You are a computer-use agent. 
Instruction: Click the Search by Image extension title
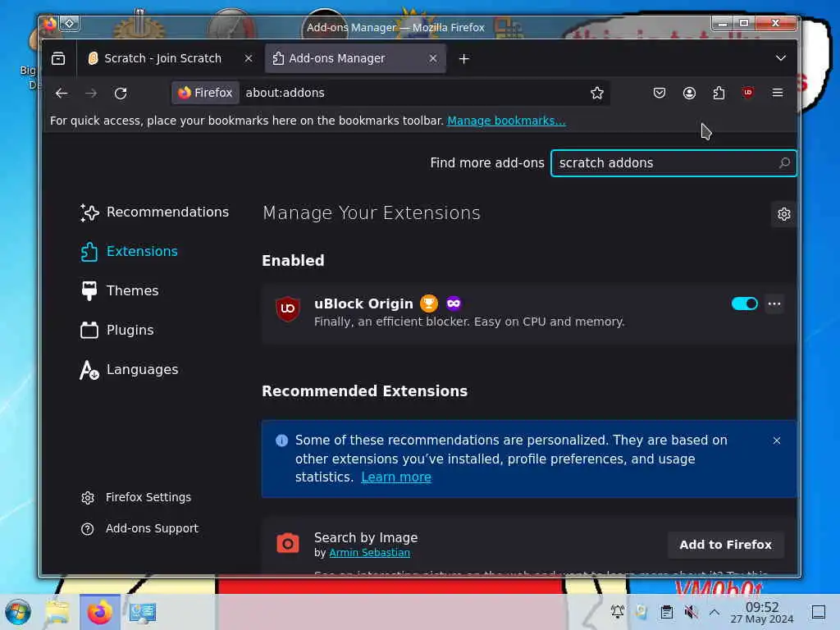(x=366, y=537)
